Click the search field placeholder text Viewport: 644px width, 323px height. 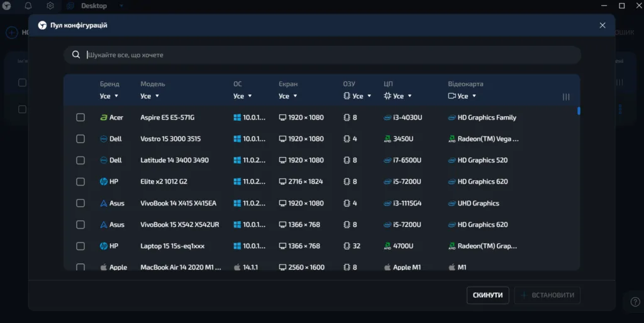tap(126, 55)
